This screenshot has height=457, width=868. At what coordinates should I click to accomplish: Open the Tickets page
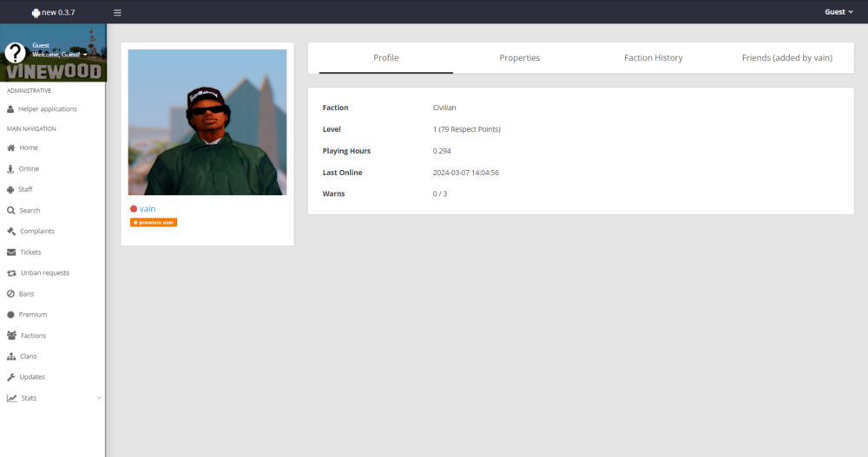(x=30, y=252)
